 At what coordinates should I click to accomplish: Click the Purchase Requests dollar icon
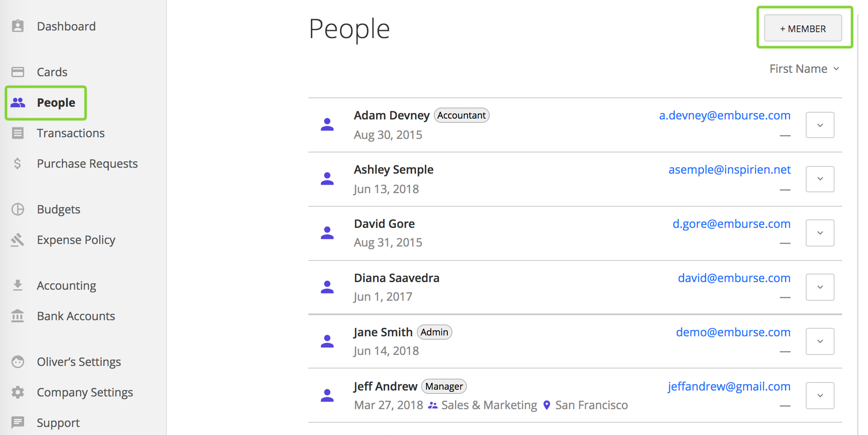[x=18, y=163]
